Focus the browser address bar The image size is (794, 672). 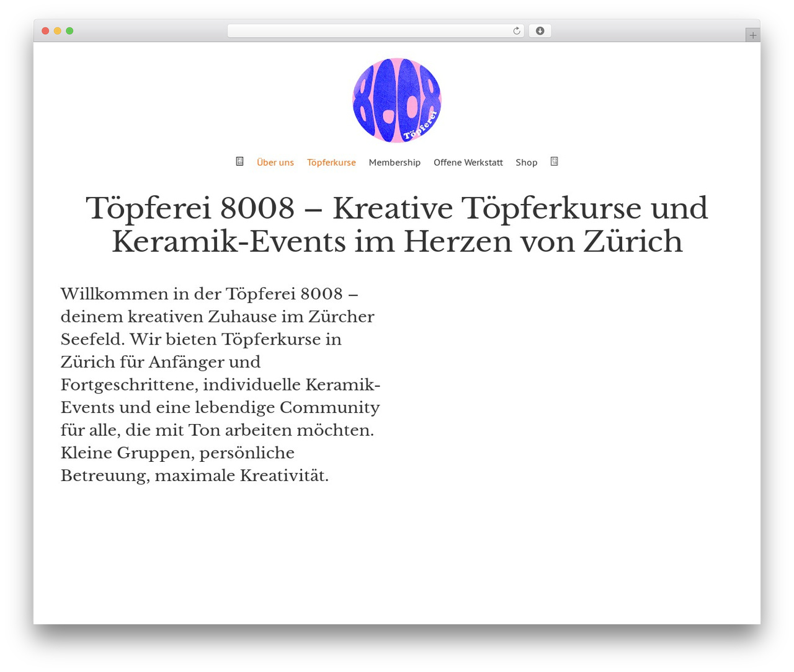(375, 31)
